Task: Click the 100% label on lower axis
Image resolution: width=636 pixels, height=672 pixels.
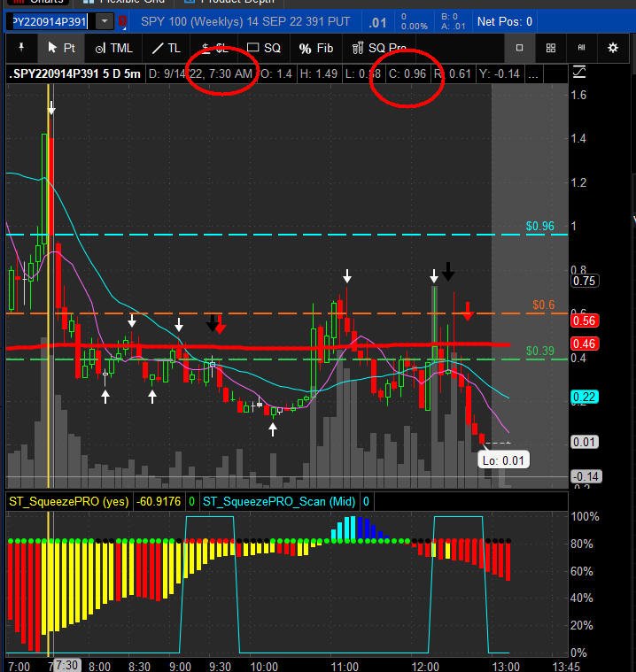Action: tap(585, 516)
